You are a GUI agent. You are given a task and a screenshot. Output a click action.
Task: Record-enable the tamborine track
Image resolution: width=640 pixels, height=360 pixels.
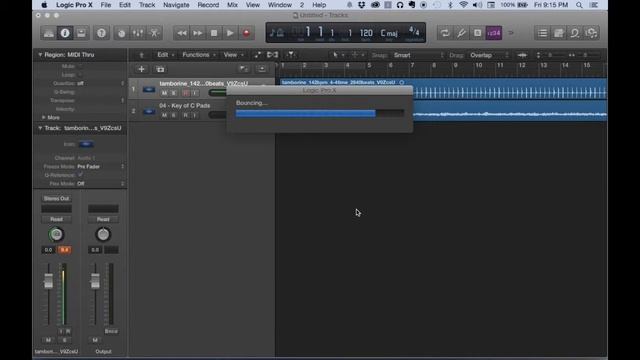point(186,93)
